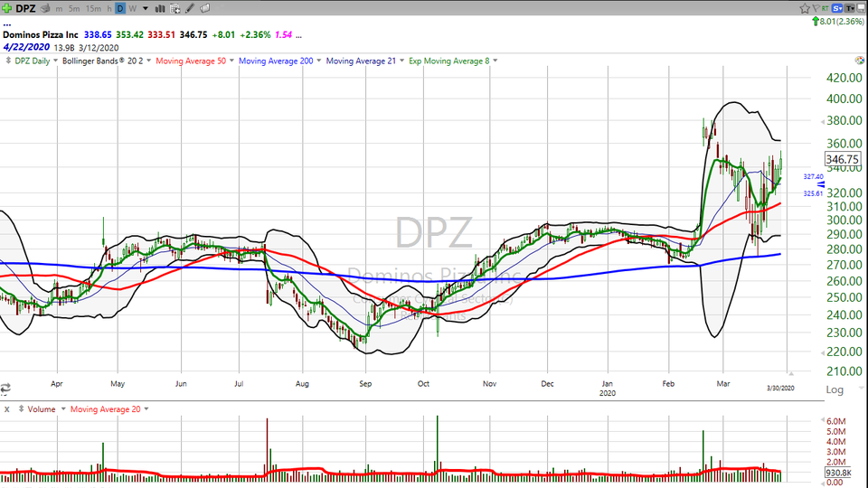This screenshot has height=488, width=868.
Task: Open the gray T dropdown button
Action: pyautogui.click(x=849, y=8)
